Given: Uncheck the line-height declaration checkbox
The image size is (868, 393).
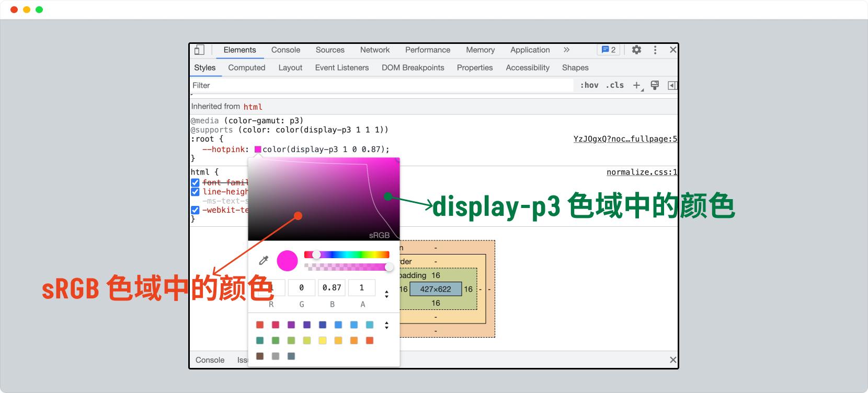Looking at the screenshot, I should pos(195,192).
